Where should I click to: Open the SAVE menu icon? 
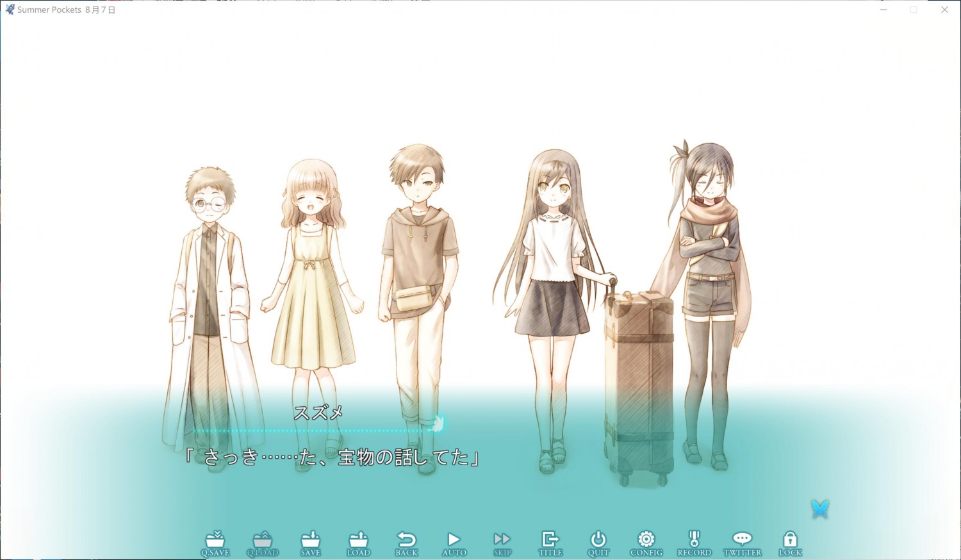click(311, 543)
